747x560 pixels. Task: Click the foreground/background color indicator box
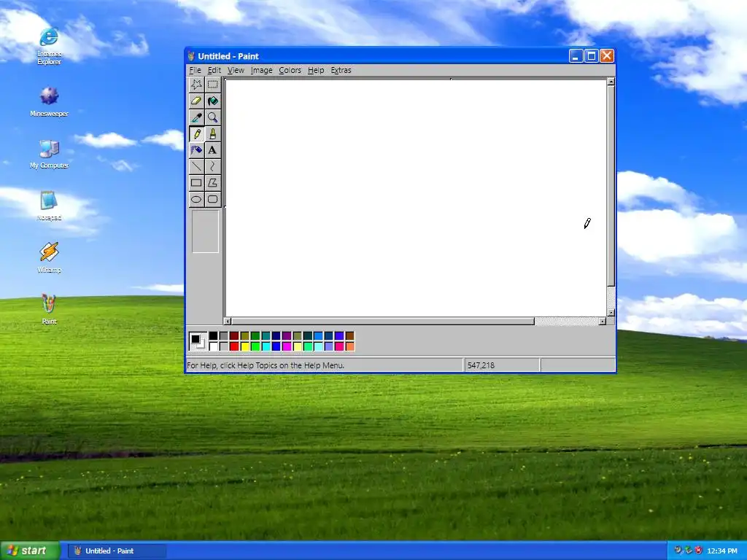[x=198, y=341]
